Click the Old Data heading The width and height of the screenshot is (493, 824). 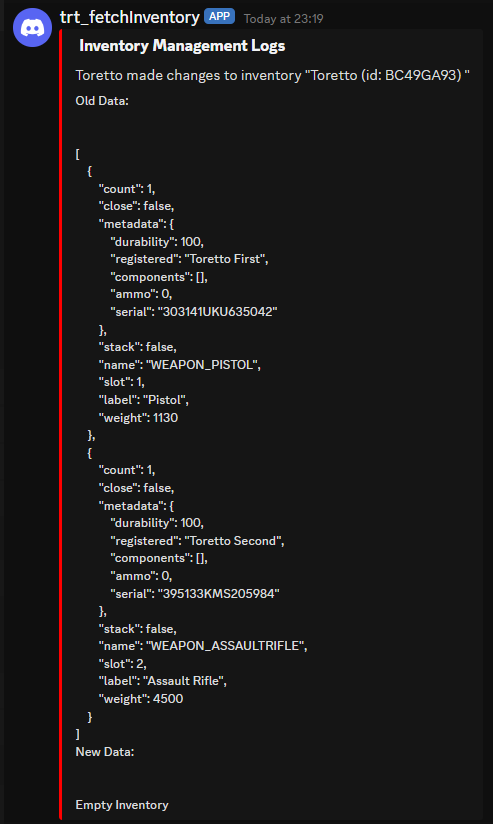[x=102, y=100]
